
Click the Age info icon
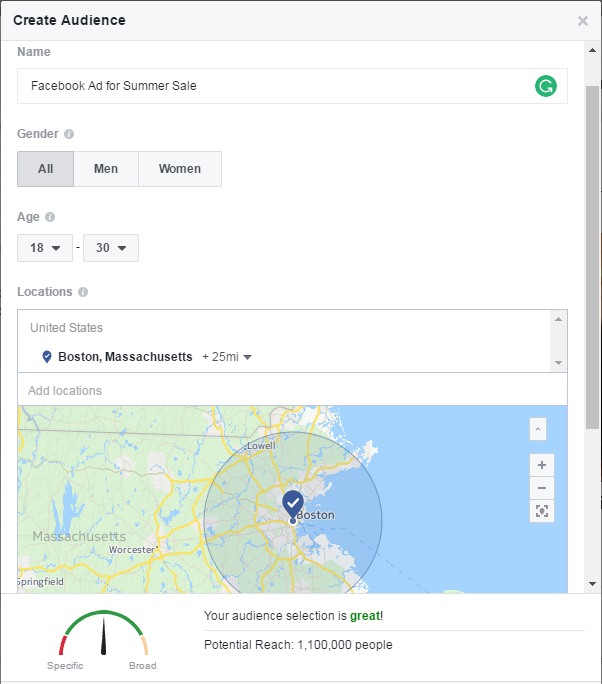pos(50,217)
